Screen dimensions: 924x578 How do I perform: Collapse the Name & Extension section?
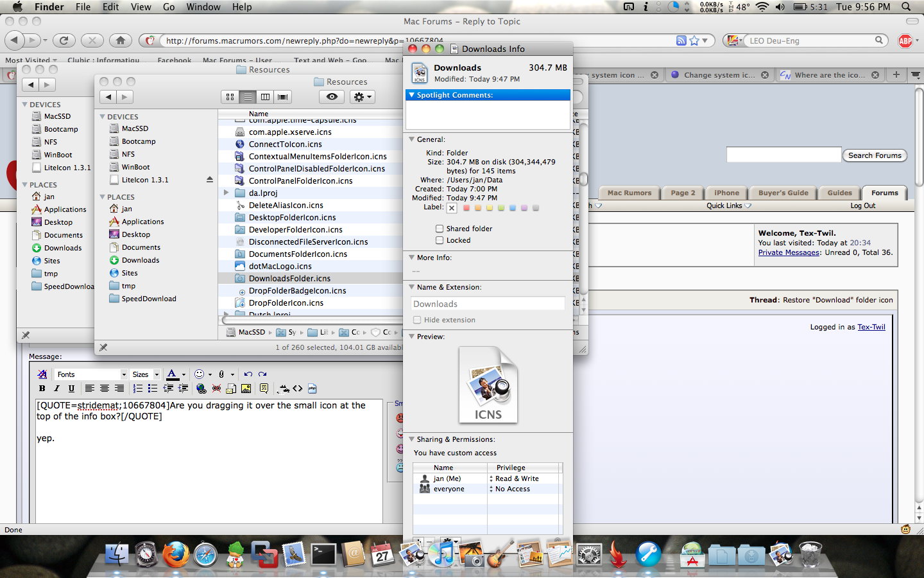[411, 287]
